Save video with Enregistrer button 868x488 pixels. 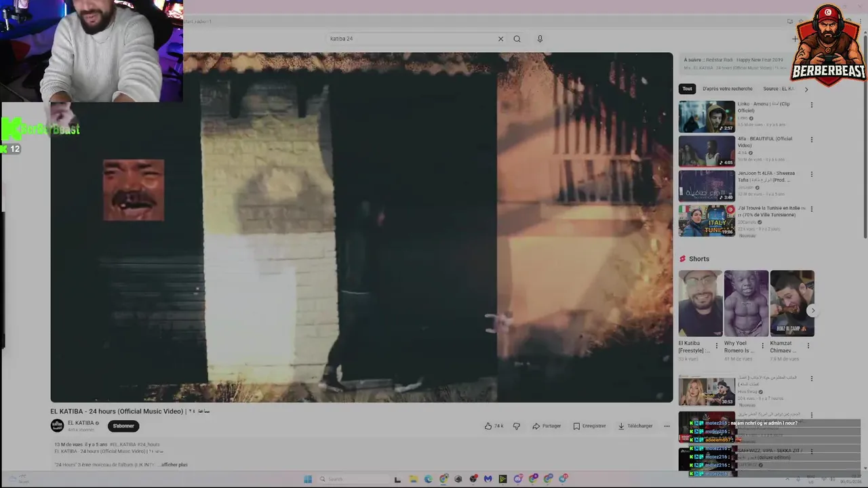[x=589, y=426]
